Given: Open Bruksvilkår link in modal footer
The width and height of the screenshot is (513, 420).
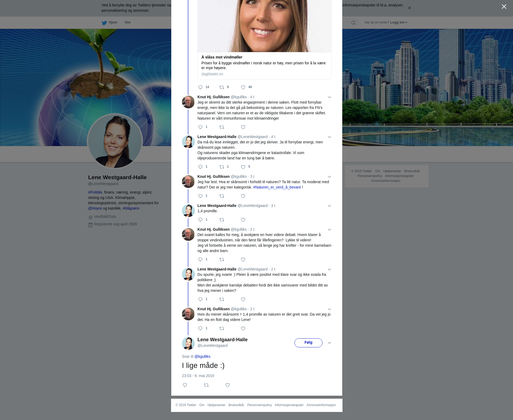Looking at the screenshot, I should (236, 405).
